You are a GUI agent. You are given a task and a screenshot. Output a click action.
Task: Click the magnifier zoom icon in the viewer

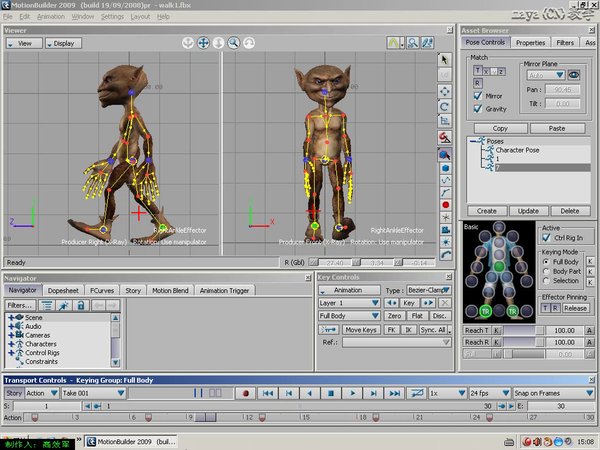[233, 43]
